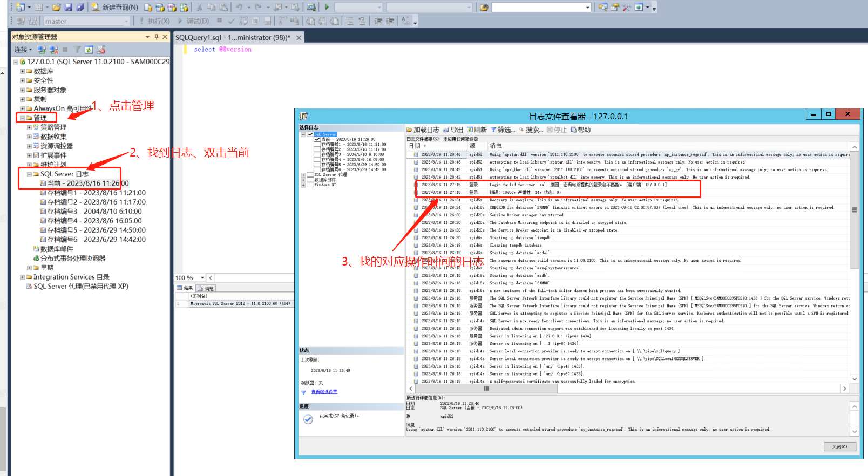Click 加载日志 (Load Log) in log viewer
868x476 pixels.
point(423,130)
